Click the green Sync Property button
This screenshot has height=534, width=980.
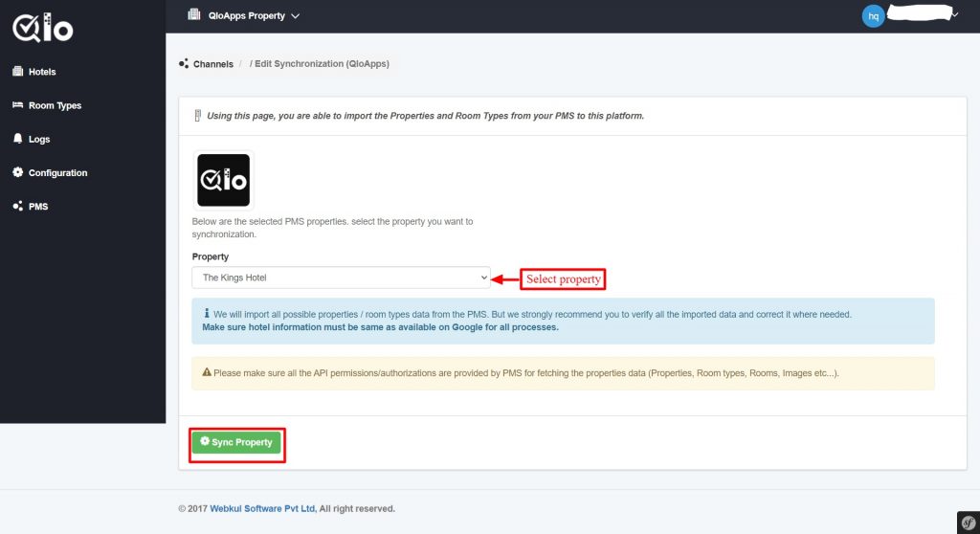[236, 442]
